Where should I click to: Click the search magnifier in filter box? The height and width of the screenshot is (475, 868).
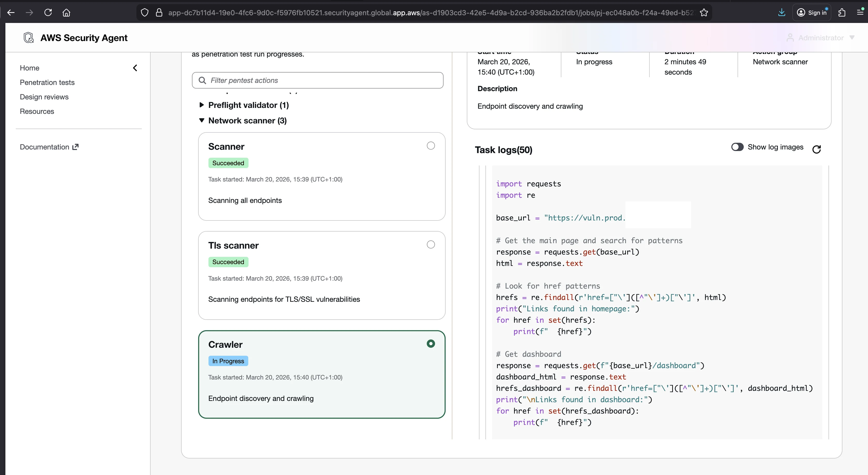202,81
